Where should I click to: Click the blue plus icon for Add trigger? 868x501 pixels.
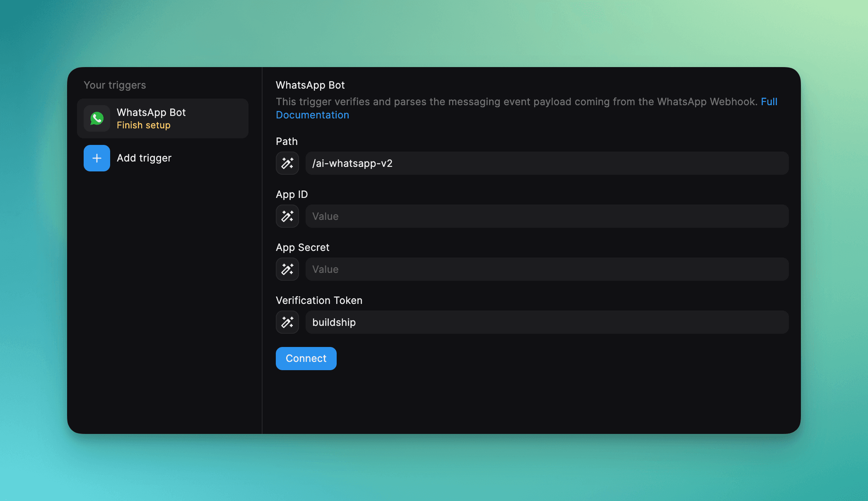coord(97,158)
